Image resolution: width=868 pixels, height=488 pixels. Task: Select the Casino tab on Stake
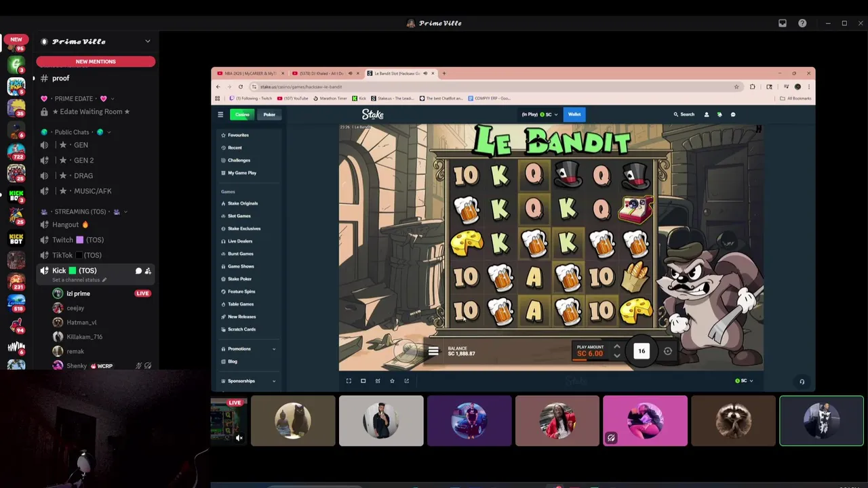click(x=242, y=115)
